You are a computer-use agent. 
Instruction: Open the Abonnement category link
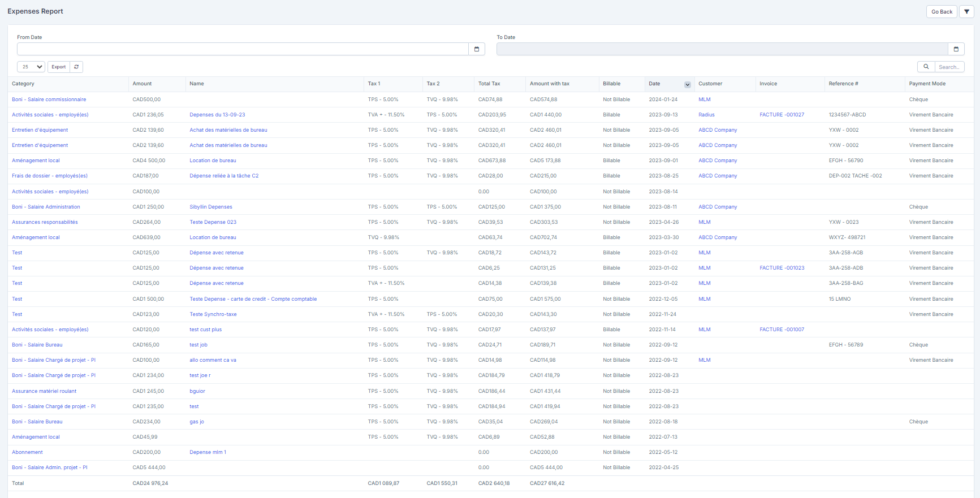(27, 452)
